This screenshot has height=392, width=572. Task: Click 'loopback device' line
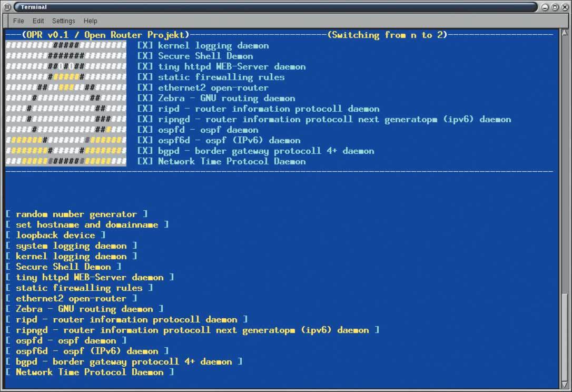coord(55,236)
